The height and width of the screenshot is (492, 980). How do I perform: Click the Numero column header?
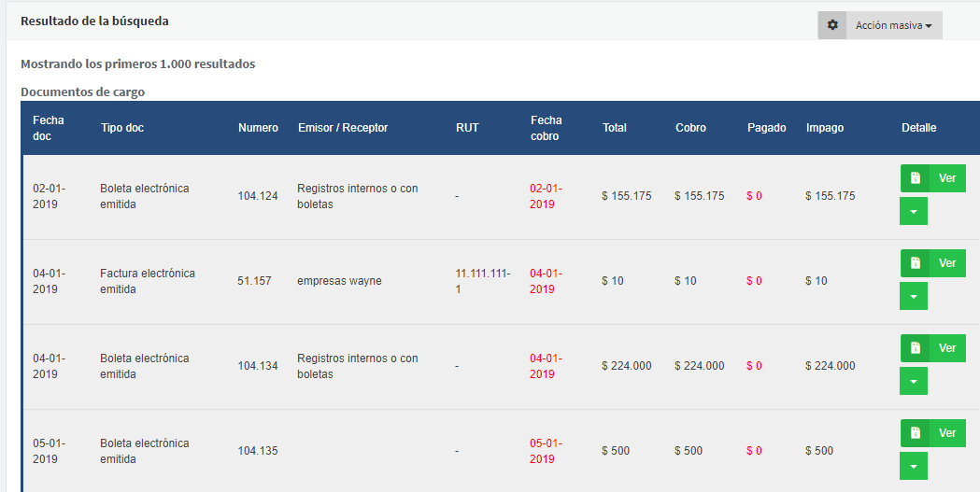(x=258, y=128)
